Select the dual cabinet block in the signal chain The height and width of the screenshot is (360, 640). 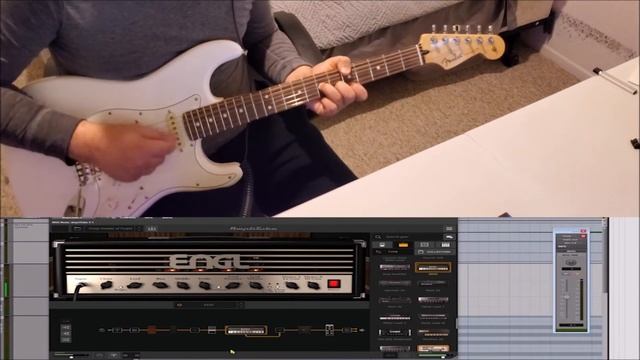(329, 330)
